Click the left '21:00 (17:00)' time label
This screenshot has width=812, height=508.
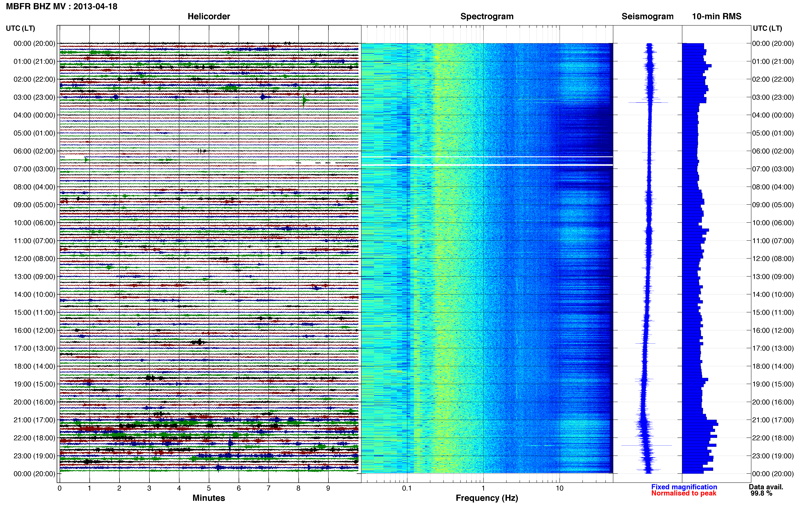[34, 420]
